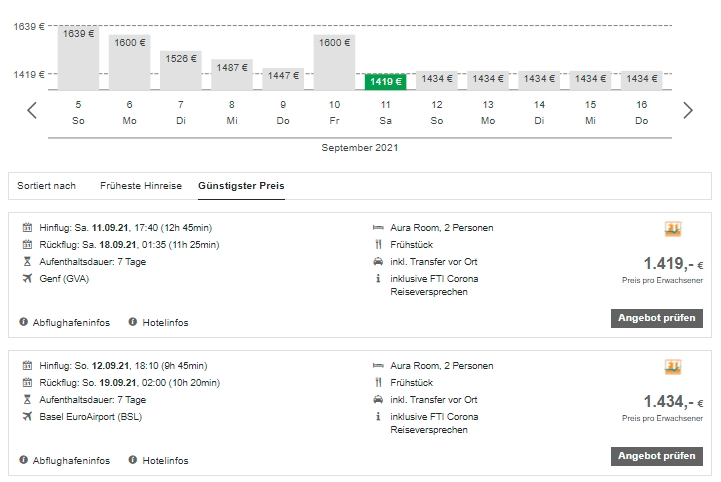
Task: Open Hotelinfos for the Basel EuroAirport offer
Action: pos(166,460)
